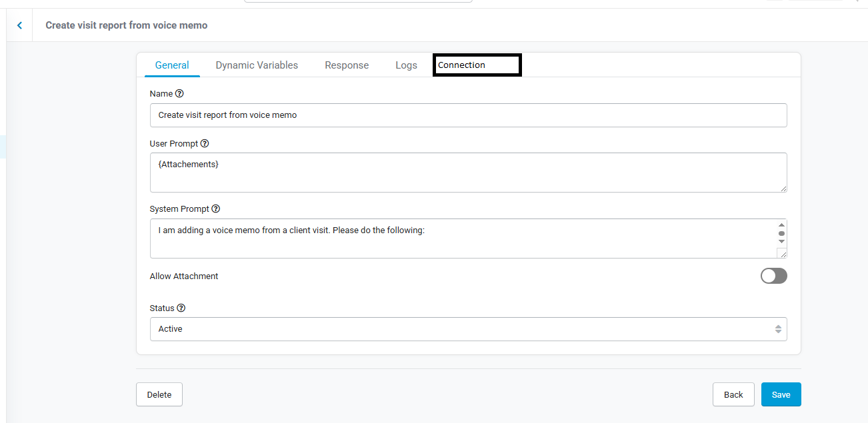868x423 pixels.
Task: Open the Status dropdown showing Active
Action: click(468, 329)
